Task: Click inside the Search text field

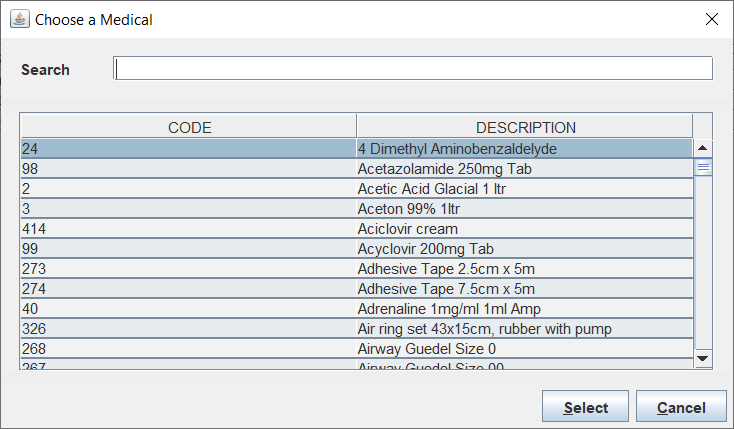Action: (414, 68)
